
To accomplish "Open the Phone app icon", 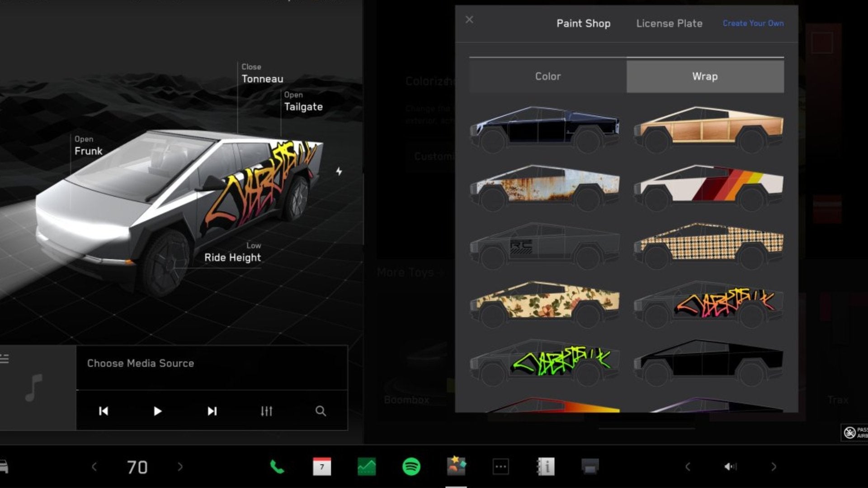I will point(277,466).
